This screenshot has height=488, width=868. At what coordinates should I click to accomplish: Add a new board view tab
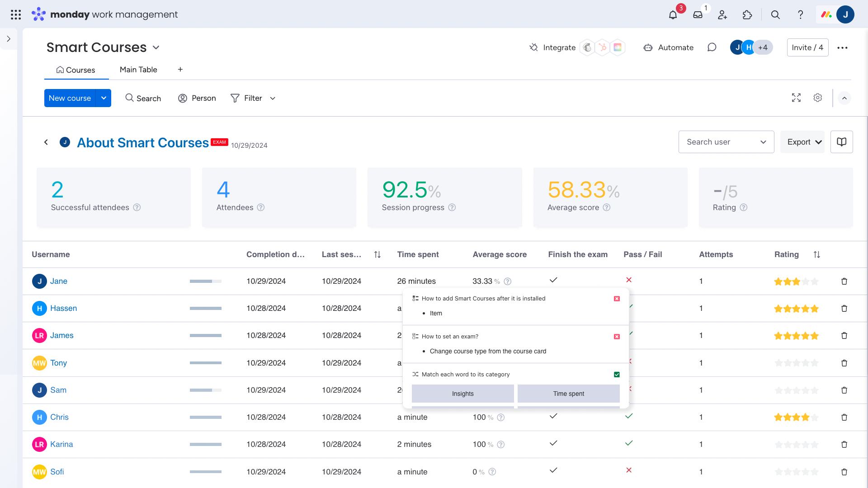tap(180, 69)
